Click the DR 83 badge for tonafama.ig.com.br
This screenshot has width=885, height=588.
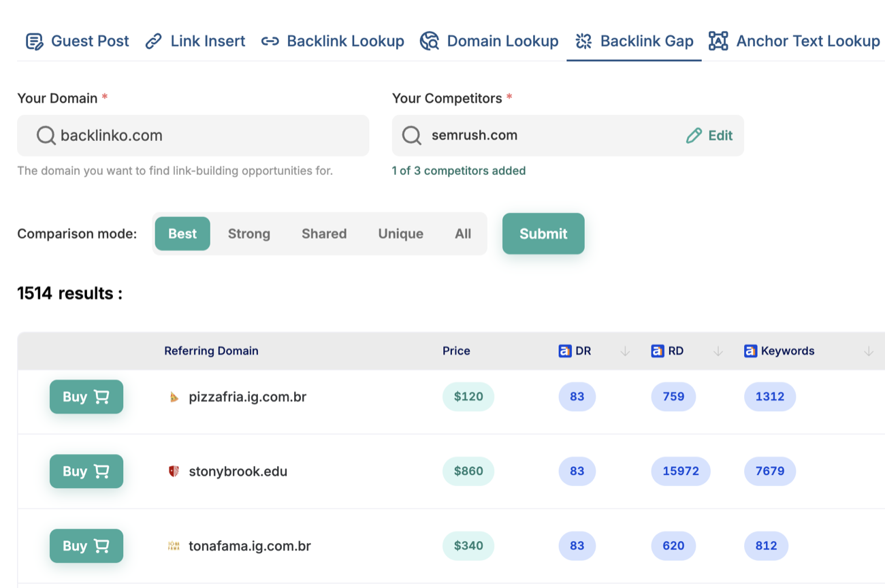point(577,546)
